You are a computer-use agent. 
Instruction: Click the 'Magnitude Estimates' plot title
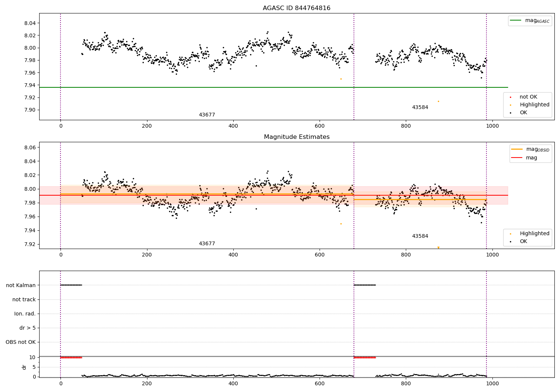point(296,137)
